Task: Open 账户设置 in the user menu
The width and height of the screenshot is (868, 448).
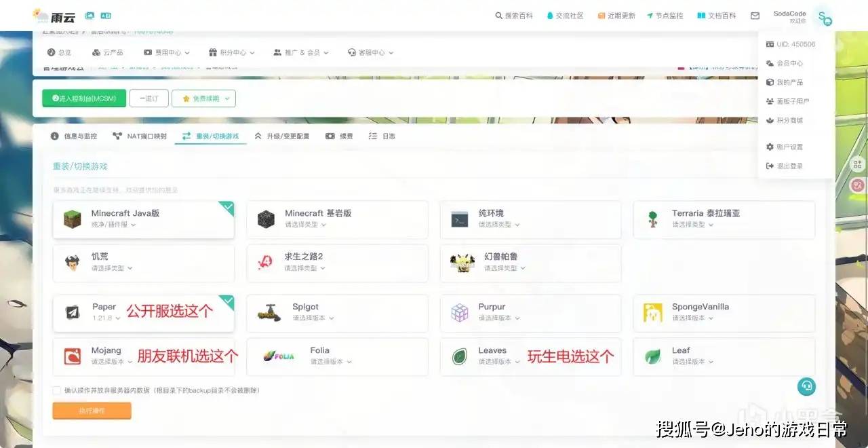Action: (785, 147)
